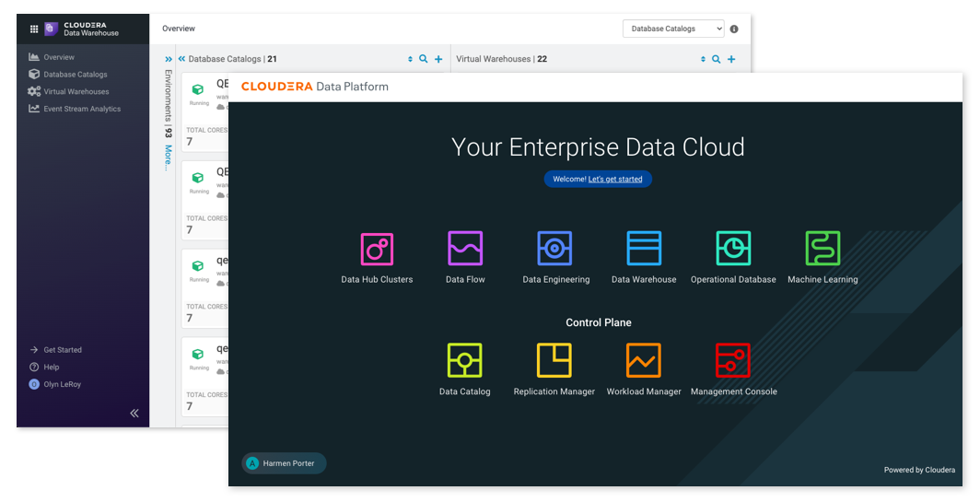Image resolution: width=980 pixels, height=502 pixels.
Task: Search Virtual Warehouses with the magnifier icon
Action: pyautogui.click(x=717, y=59)
